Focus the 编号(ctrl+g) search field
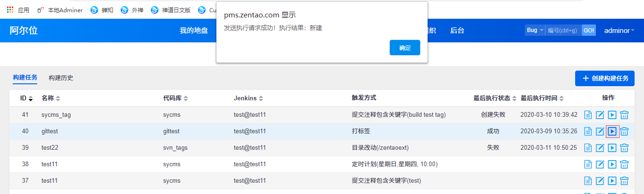The width and height of the screenshot is (644, 194). pos(563,30)
